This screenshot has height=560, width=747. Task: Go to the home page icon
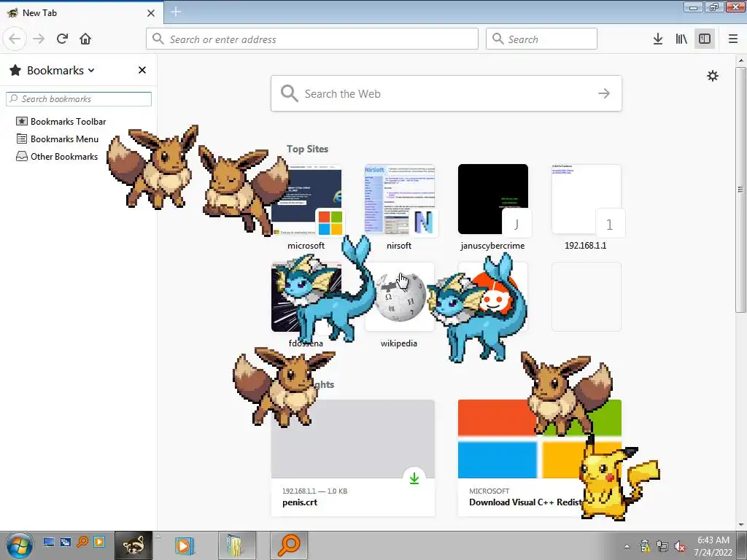tap(85, 39)
